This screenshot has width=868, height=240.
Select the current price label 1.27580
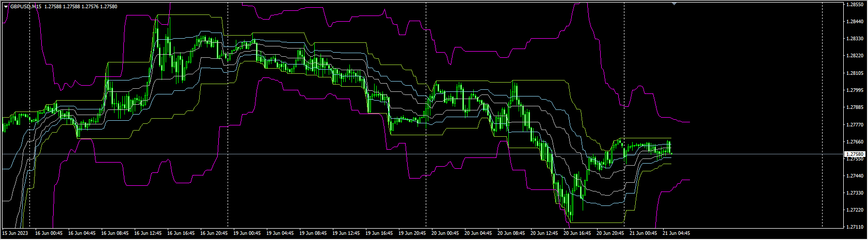pos(854,154)
